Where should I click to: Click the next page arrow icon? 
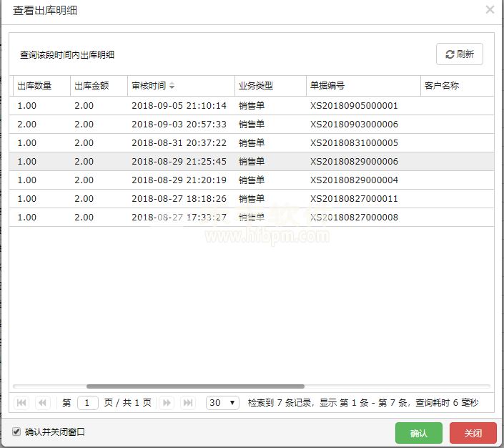click(x=166, y=403)
